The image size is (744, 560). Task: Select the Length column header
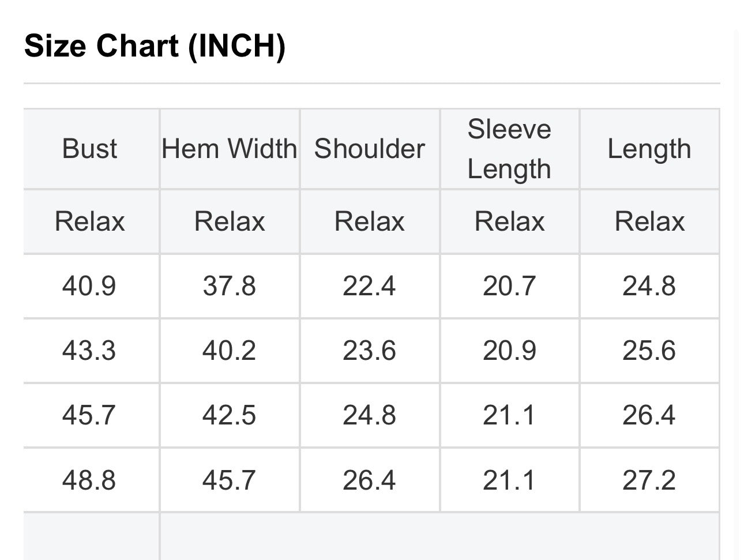click(x=649, y=149)
